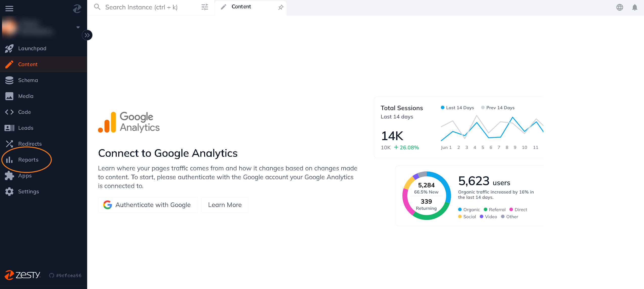This screenshot has height=289, width=644.
Task: Click the Launchpad rocket icon
Action: pos(9,48)
